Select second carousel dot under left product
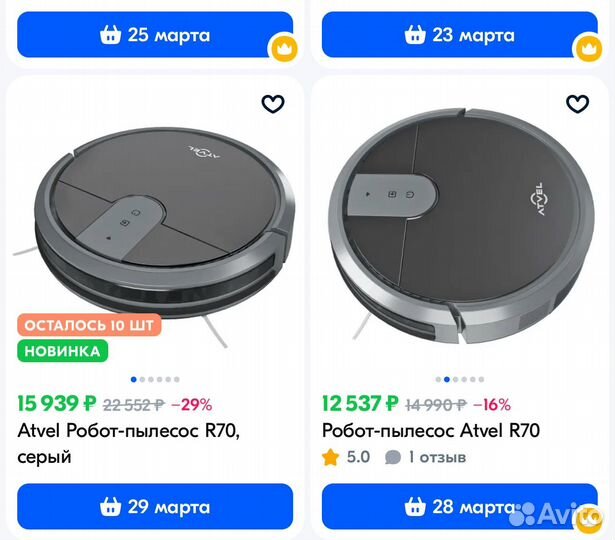 [x=142, y=379]
